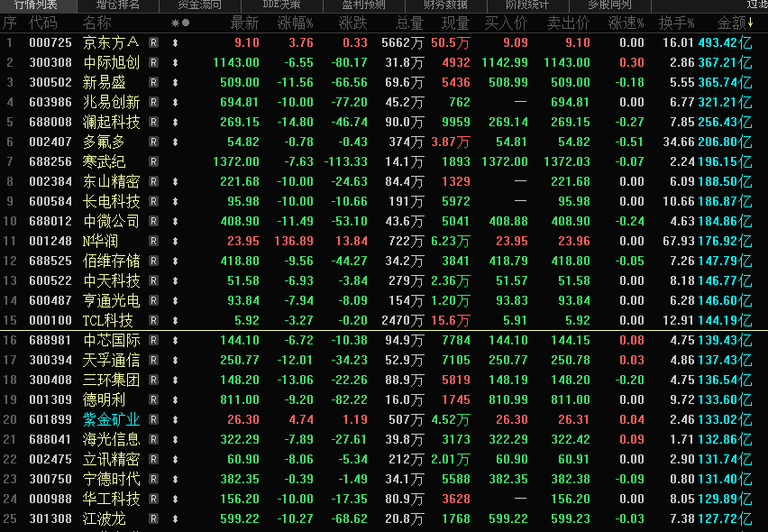This screenshot has width=768, height=532.
Task: Sort by the 最新 price column header
Action: 244,23
